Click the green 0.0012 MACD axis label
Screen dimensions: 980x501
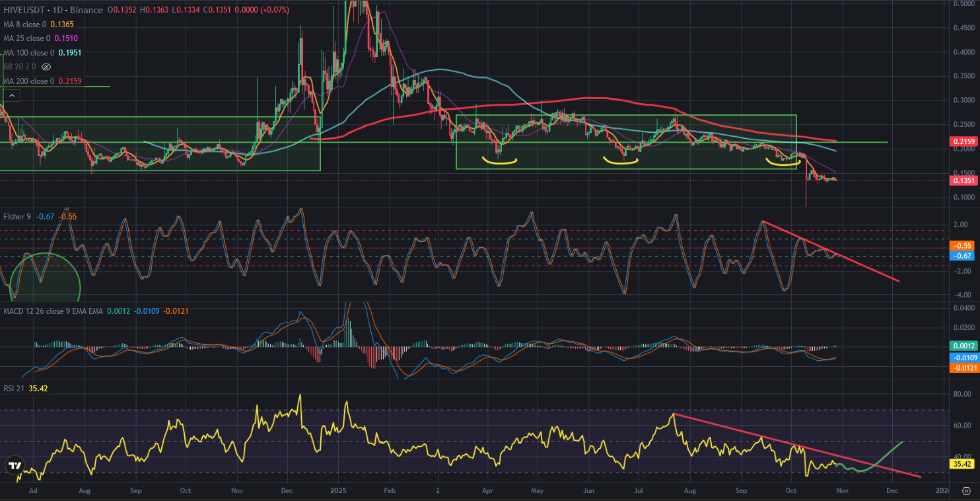coord(963,346)
